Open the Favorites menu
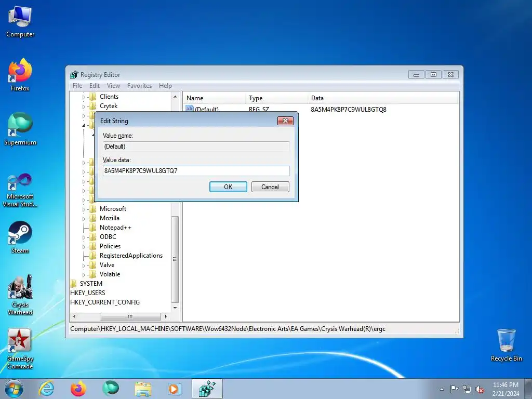The image size is (532, 399). [139, 86]
